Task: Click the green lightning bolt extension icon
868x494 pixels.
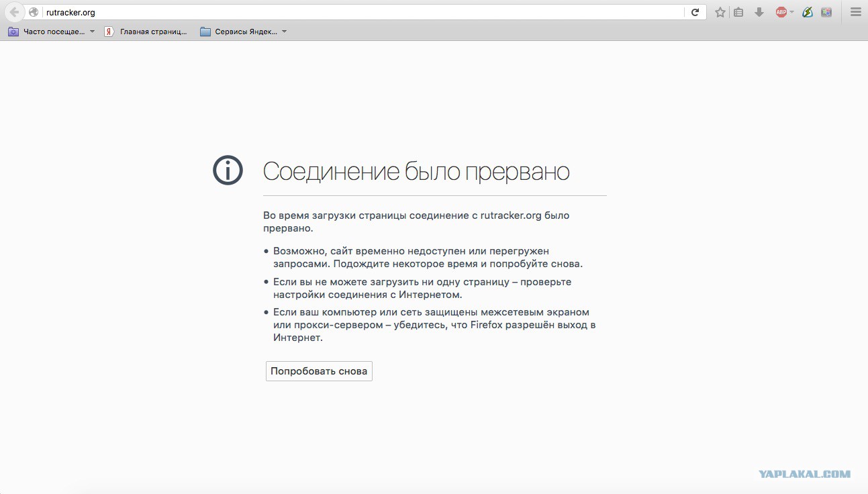Action: tap(808, 12)
